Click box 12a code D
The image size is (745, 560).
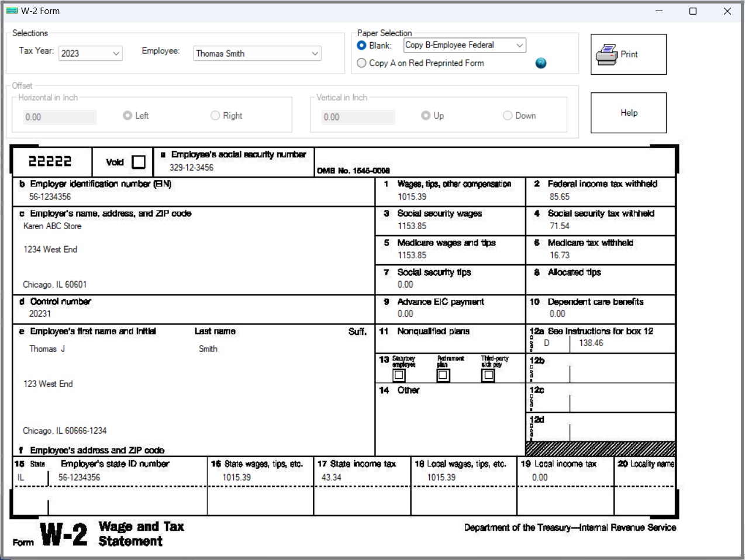[x=546, y=343]
